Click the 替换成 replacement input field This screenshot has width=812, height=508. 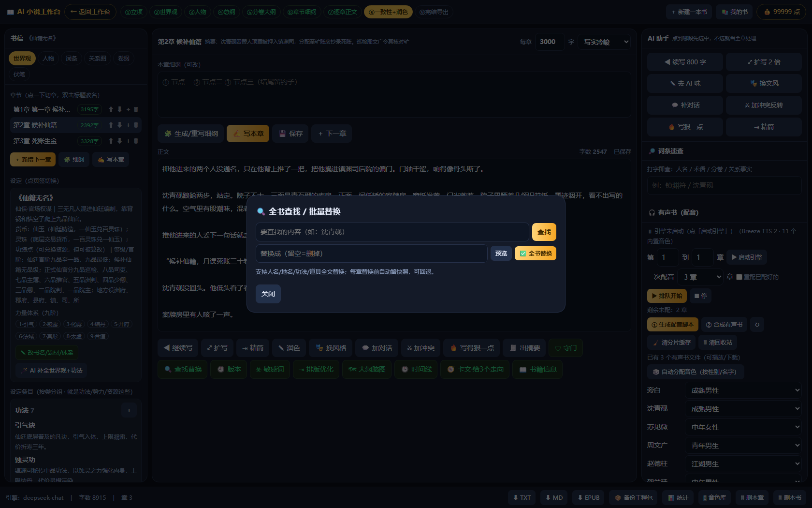tap(371, 254)
